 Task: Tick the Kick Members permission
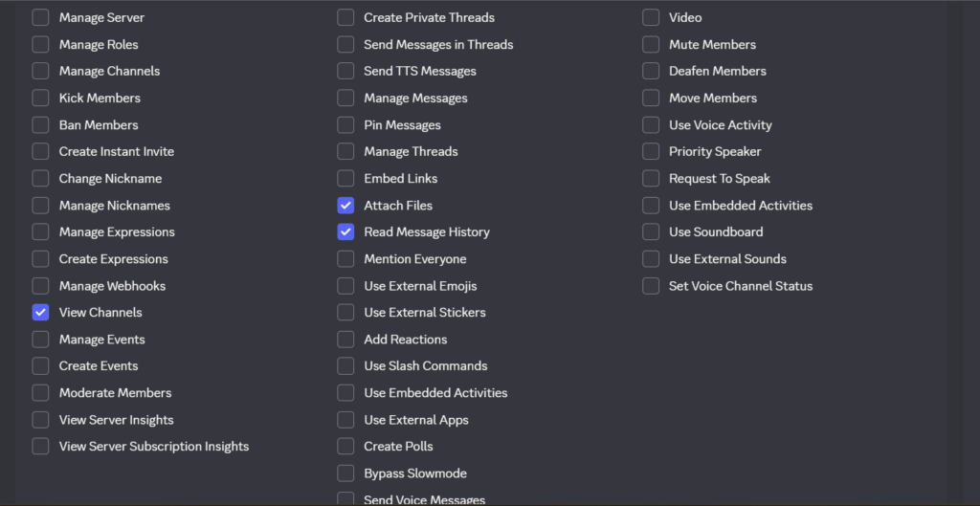pos(40,98)
